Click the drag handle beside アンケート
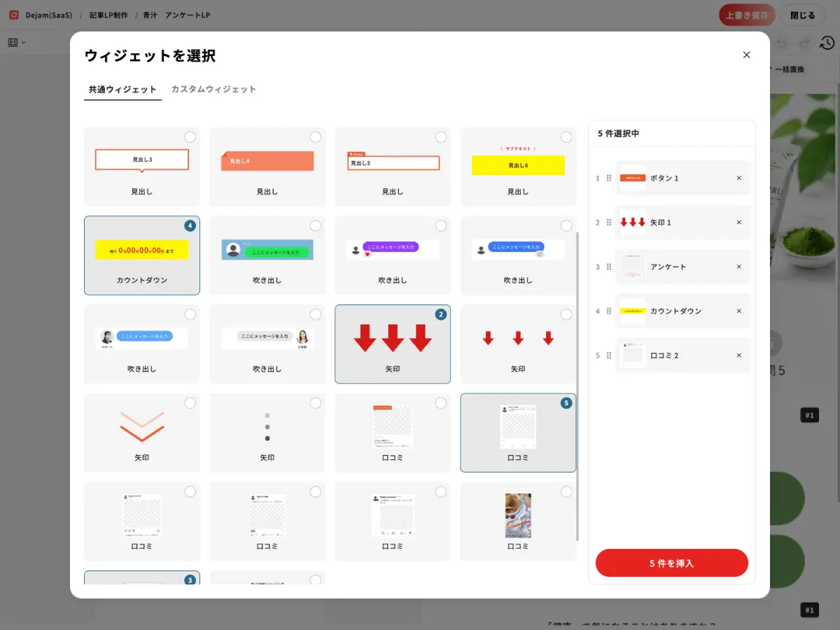The width and height of the screenshot is (840, 630). click(608, 267)
